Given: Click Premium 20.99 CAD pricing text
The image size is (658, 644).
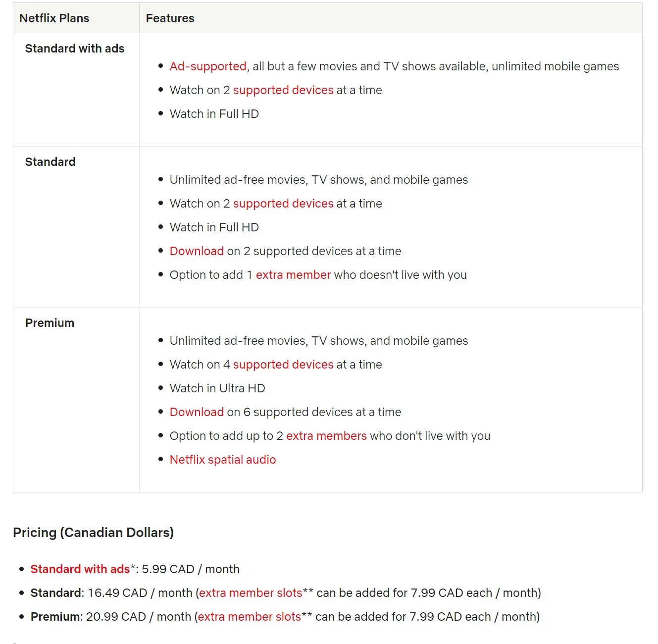Looking at the screenshot, I should coord(111,617).
